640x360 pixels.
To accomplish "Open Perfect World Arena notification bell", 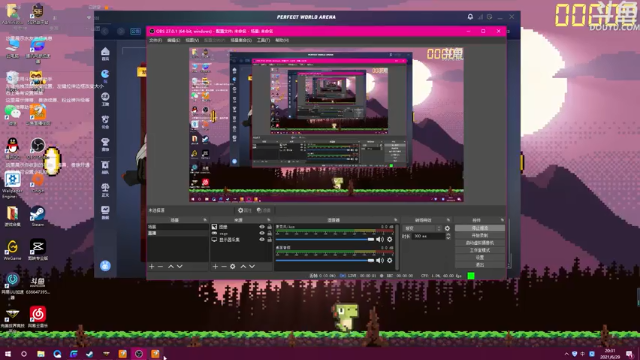I will coord(470,17).
